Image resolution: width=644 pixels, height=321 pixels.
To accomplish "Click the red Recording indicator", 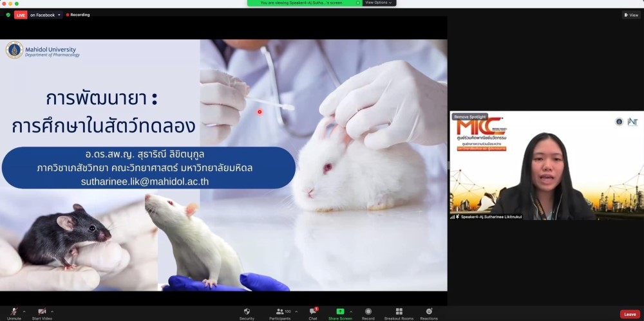I will coord(78,15).
